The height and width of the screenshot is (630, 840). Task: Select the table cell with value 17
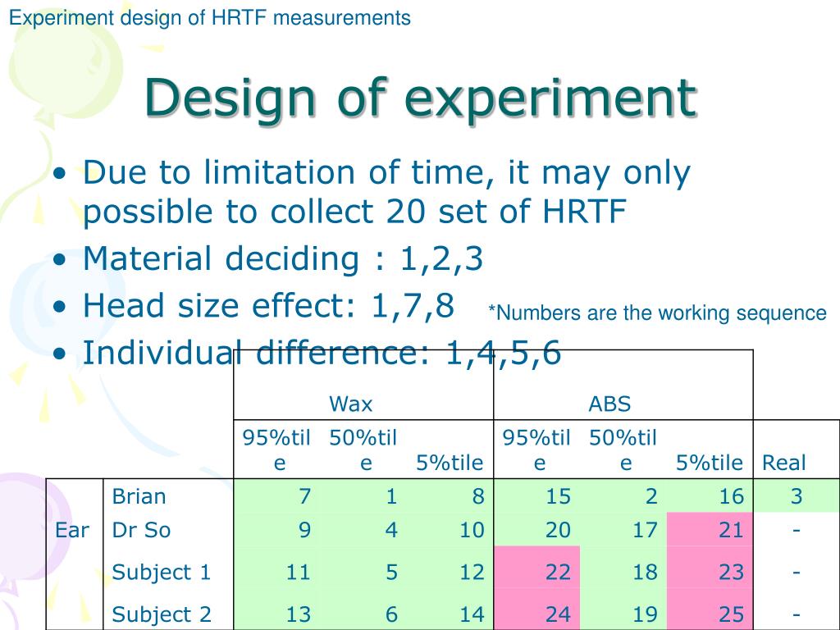(x=623, y=530)
